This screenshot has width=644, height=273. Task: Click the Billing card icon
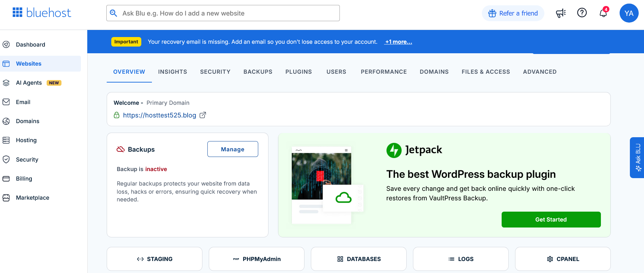6,178
